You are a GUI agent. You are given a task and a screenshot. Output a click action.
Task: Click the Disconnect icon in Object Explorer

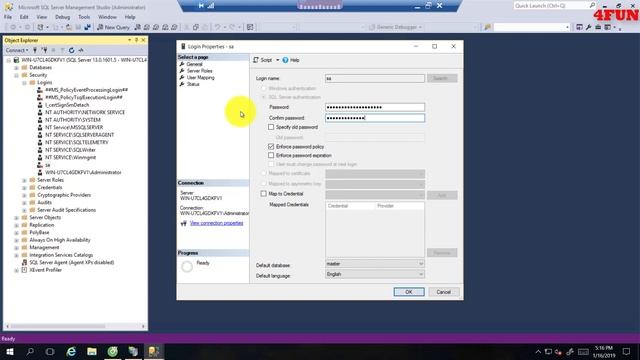pos(44,50)
